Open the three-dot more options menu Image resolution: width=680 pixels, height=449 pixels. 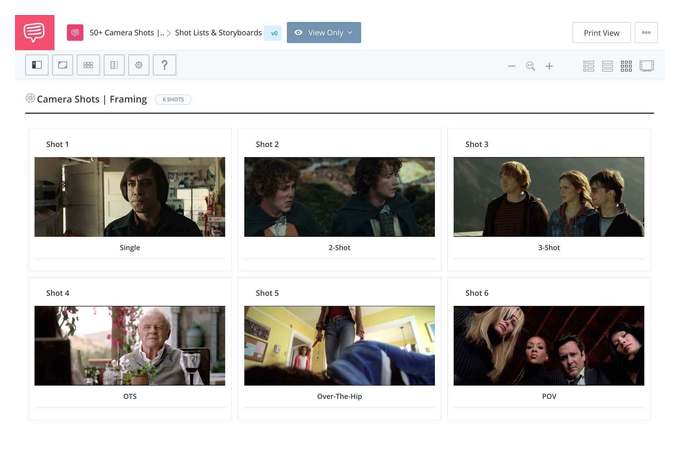click(646, 33)
